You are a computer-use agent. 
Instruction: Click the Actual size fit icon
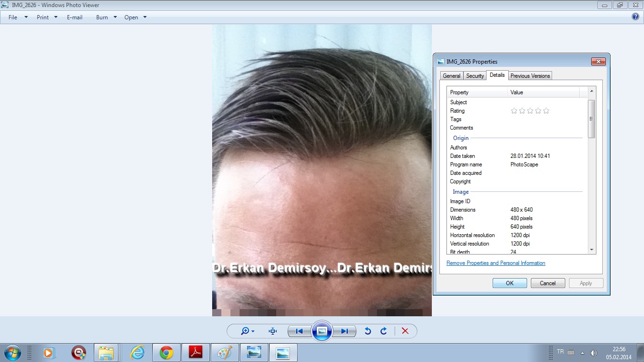pos(272,331)
